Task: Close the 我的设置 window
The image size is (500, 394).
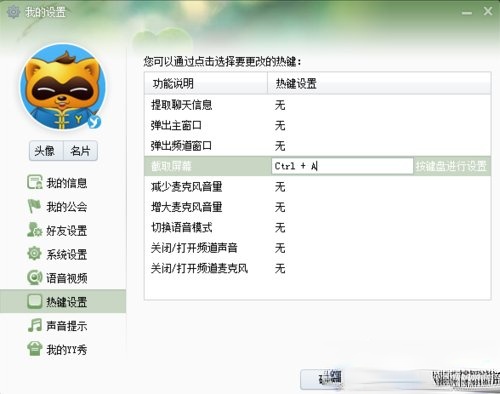Action: 488,11
